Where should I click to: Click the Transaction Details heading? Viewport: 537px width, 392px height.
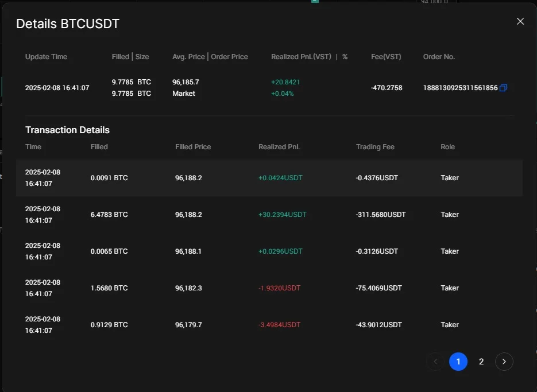(x=67, y=130)
